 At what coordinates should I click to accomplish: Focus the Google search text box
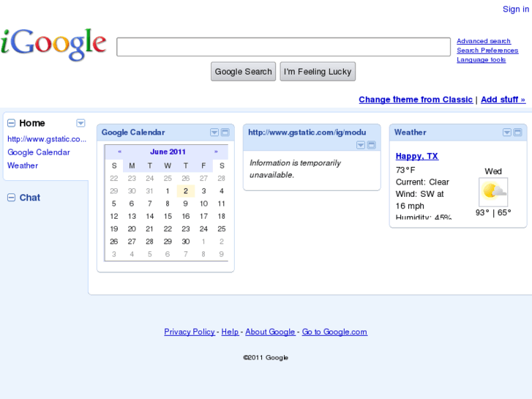coord(283,47)
